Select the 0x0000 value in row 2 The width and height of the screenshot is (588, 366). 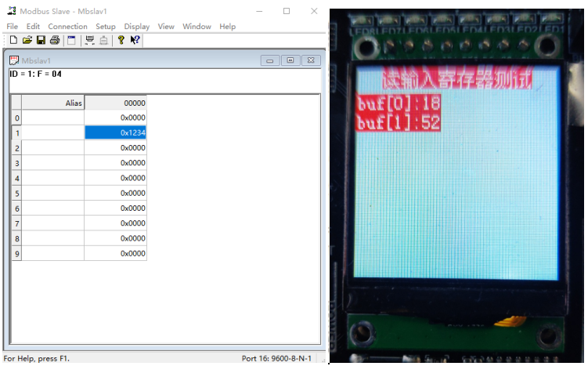116,147
